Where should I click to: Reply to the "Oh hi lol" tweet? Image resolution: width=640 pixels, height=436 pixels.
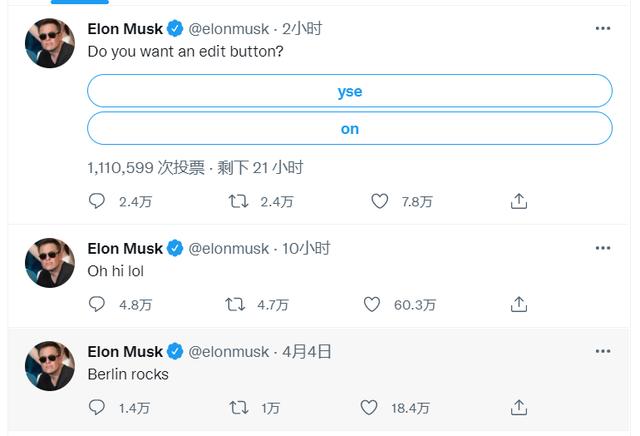97,304
